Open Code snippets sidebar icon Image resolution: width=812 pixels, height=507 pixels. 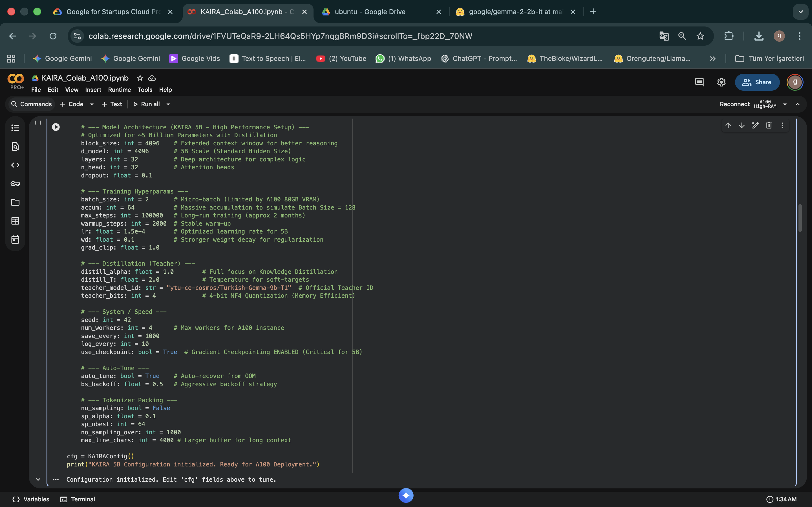click(x=15, y=165)
